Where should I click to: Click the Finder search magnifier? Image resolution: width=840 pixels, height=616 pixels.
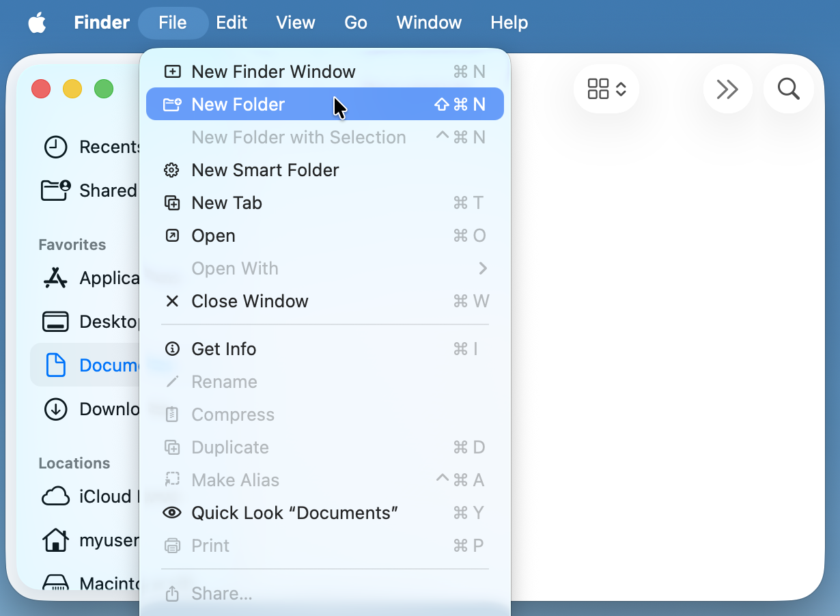point(789,89)
